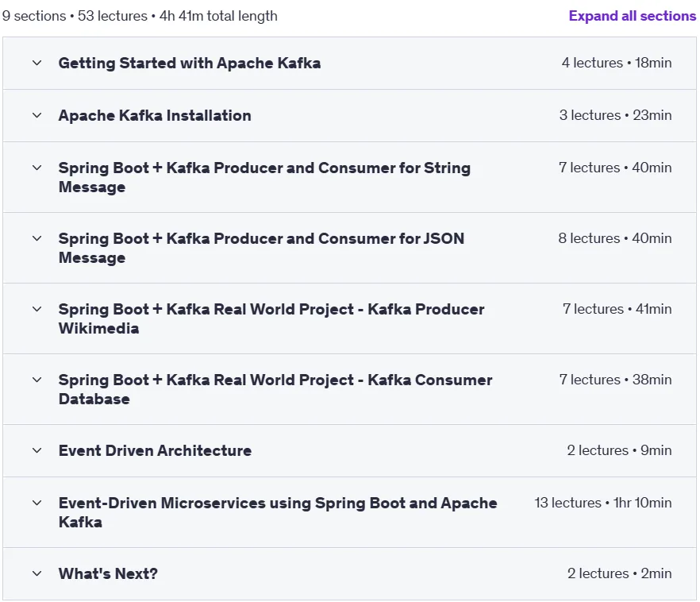Click '13 lectures • 1hr 10min' text
The height and width of the screenshot is (602, 700).
tap(603, 503)
